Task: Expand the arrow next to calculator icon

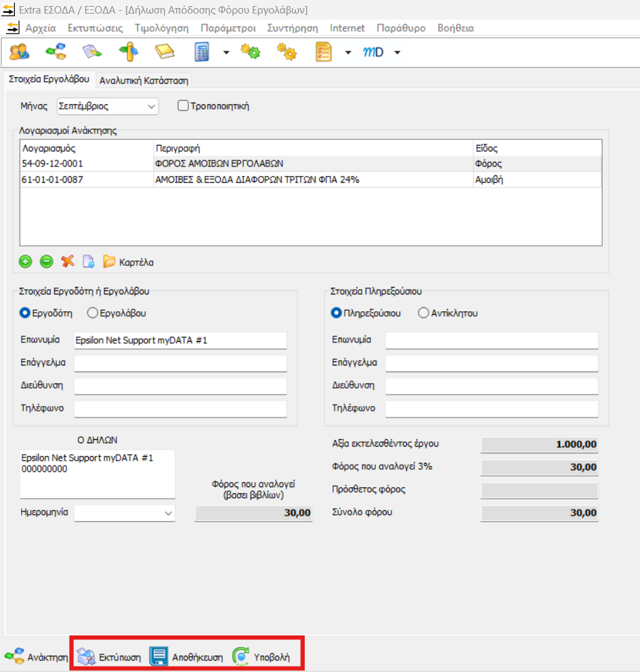Action: click(226, 53)
